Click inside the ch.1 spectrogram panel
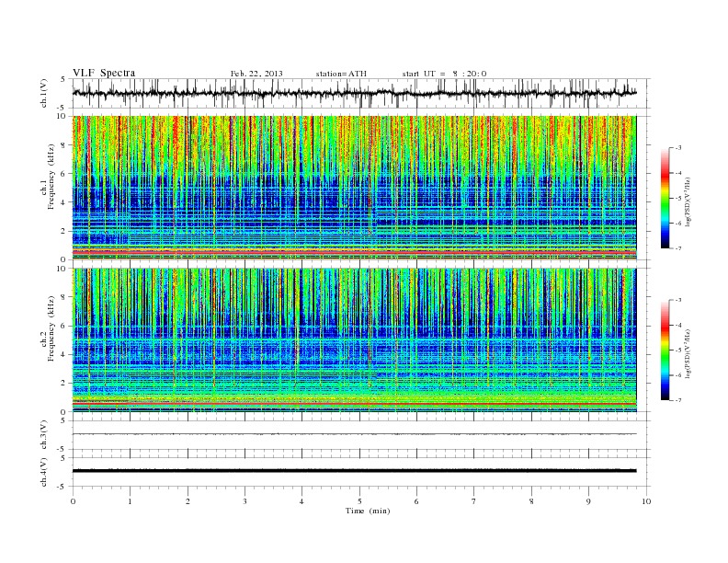The width and height of the screenshot is (728, 563). pyautogui.click(x=354, y=188)
